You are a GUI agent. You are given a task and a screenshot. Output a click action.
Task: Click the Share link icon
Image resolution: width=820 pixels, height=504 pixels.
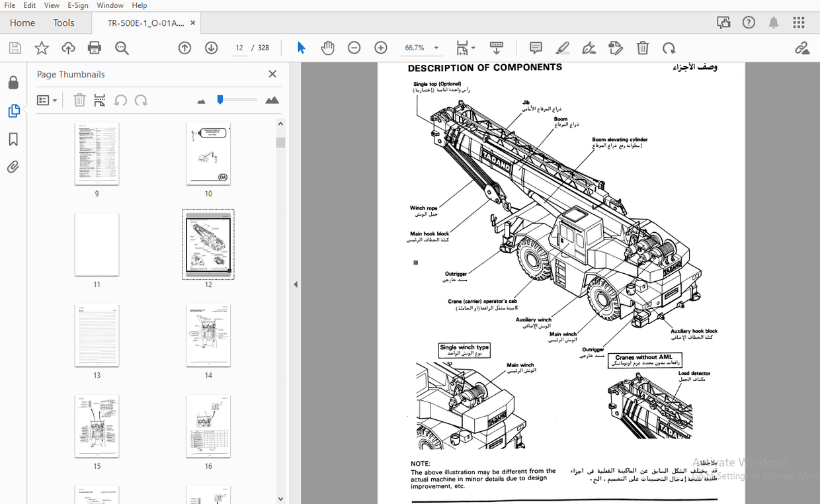pyautogui.click(x=802, y=48)
